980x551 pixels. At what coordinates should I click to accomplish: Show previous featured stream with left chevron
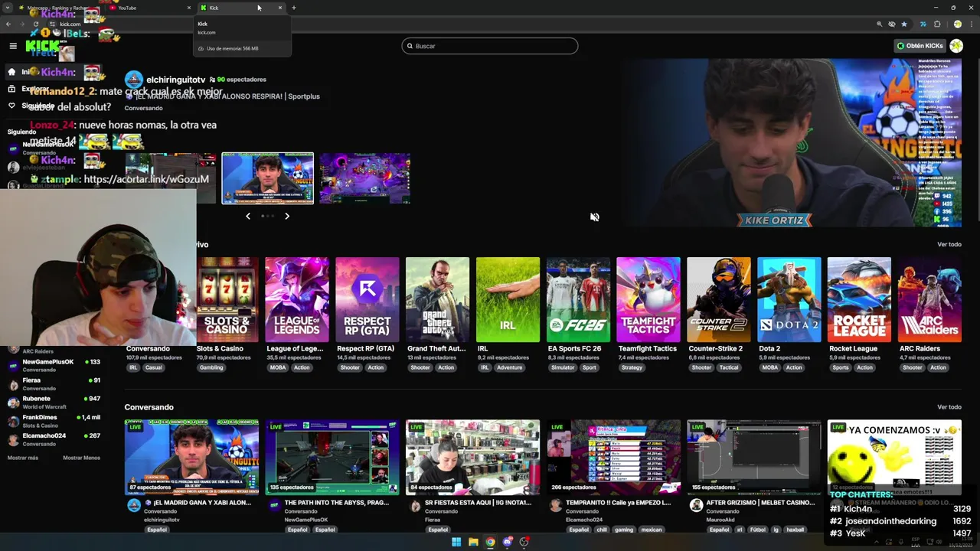(247, 217)
